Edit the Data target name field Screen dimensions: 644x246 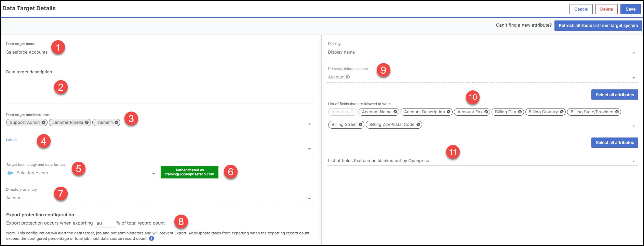(x=160, y=52)
